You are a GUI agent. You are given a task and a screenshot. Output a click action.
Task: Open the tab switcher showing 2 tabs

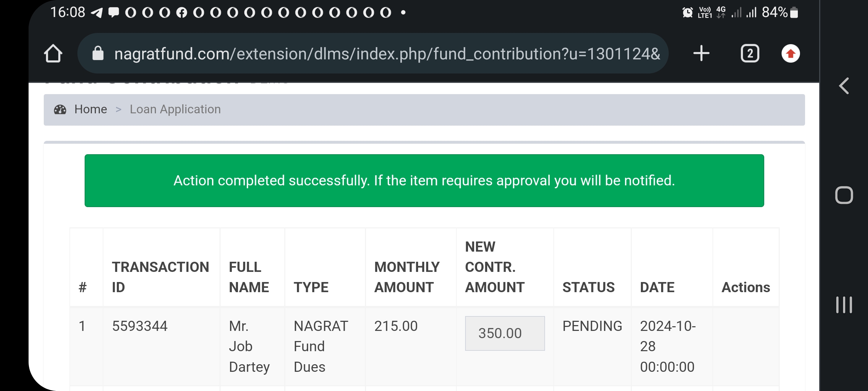click(x=750, y=54)
